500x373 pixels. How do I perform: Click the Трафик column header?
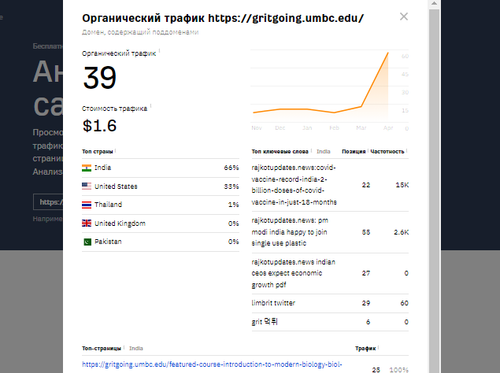click(365, 348)
